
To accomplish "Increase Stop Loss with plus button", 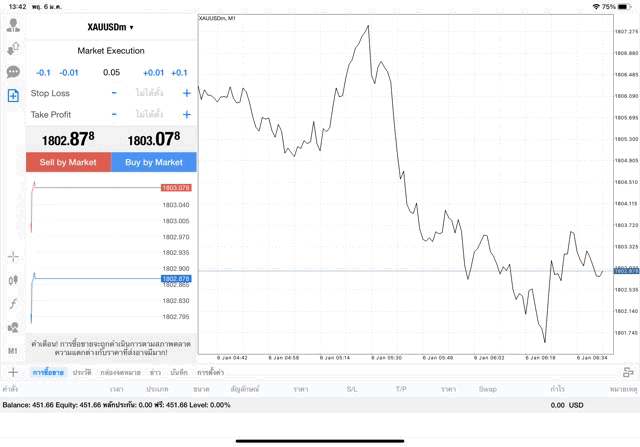I will pos(187,93).
